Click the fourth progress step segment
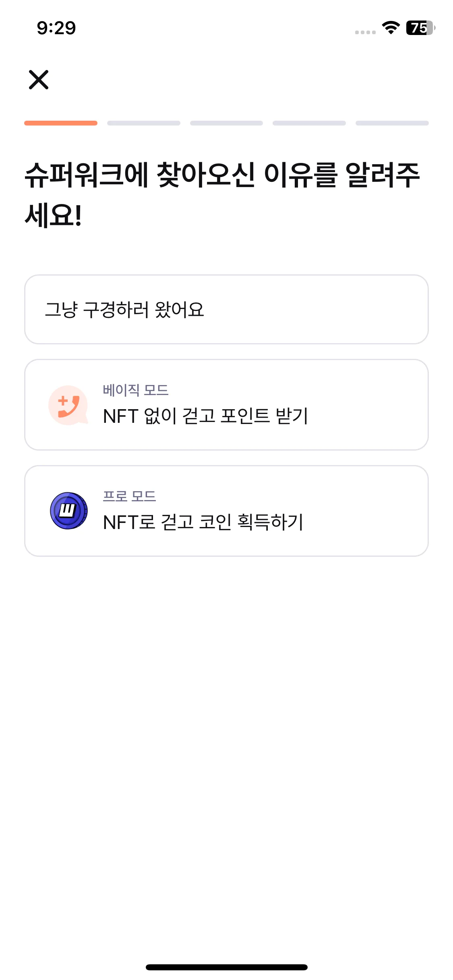This screenshot has width=453, height=980. (x=309, y=123)
